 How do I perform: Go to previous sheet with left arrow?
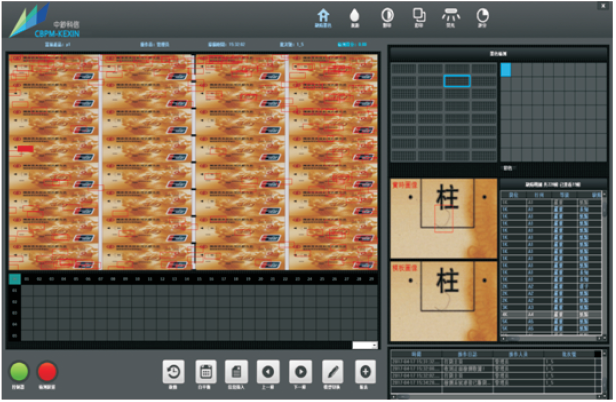[268, 370]
